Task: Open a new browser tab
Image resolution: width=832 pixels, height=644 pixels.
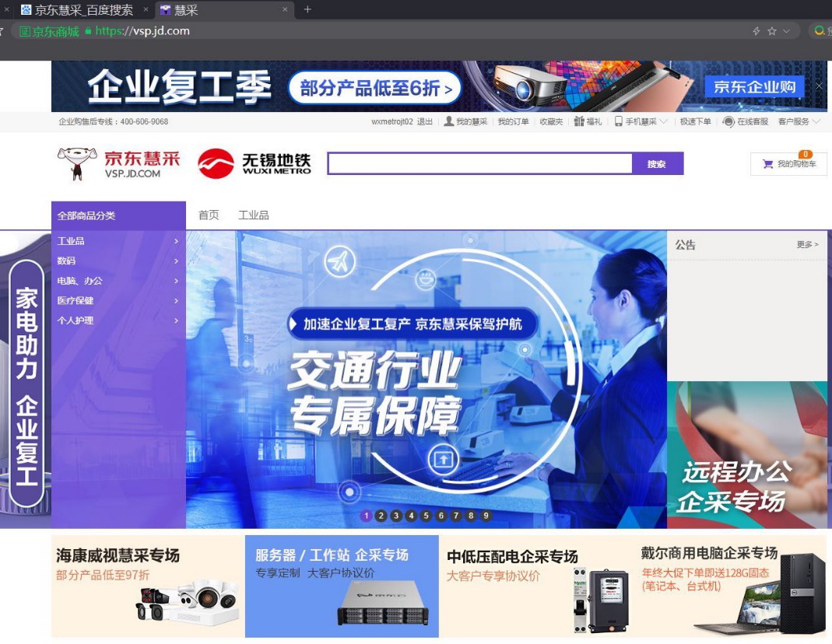Action: click(x=307, y=9)
